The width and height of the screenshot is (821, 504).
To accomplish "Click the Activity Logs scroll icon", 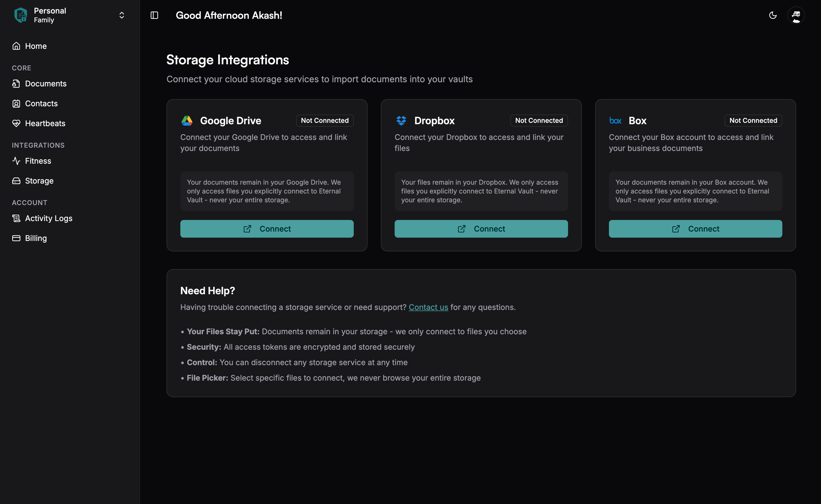I will click(16, 218).
